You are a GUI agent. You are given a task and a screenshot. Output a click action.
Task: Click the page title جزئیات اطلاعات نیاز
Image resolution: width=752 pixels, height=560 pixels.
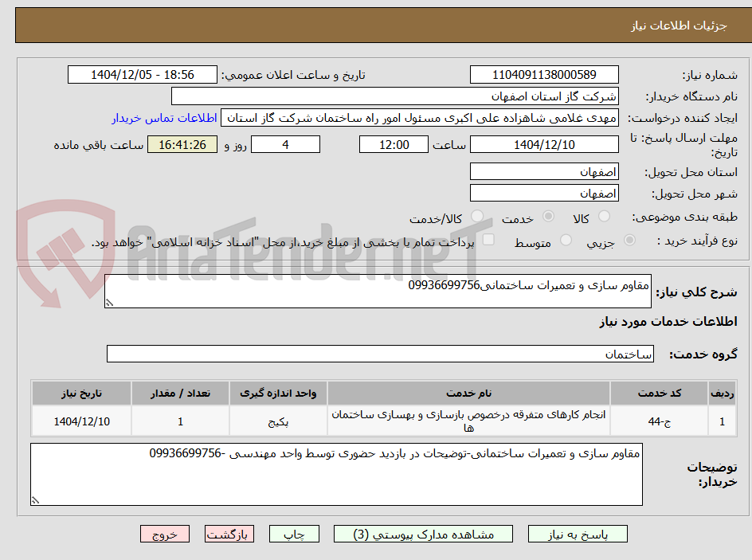679,25
